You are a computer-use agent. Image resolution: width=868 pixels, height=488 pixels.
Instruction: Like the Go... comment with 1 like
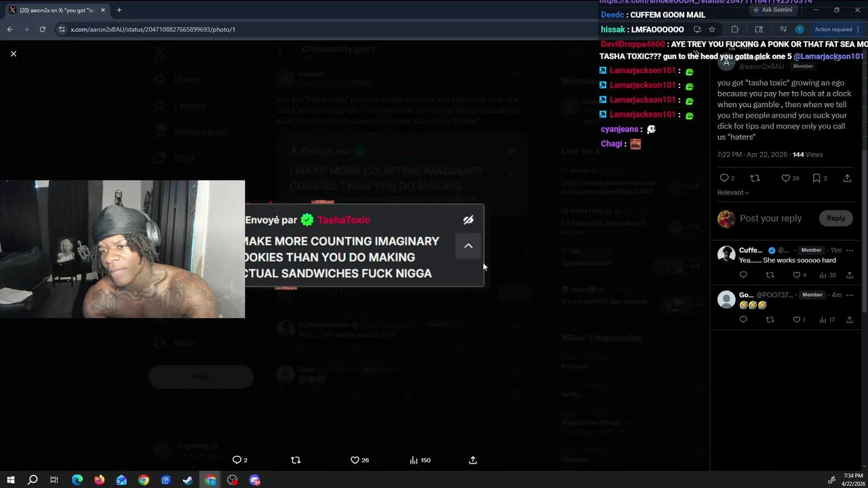click(x=800, y=320)
